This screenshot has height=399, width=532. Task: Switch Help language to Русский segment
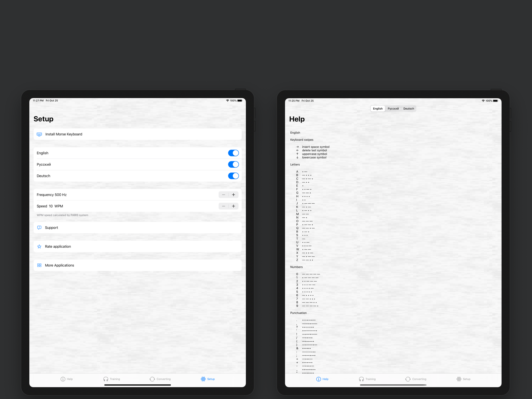tap(393, 109)
